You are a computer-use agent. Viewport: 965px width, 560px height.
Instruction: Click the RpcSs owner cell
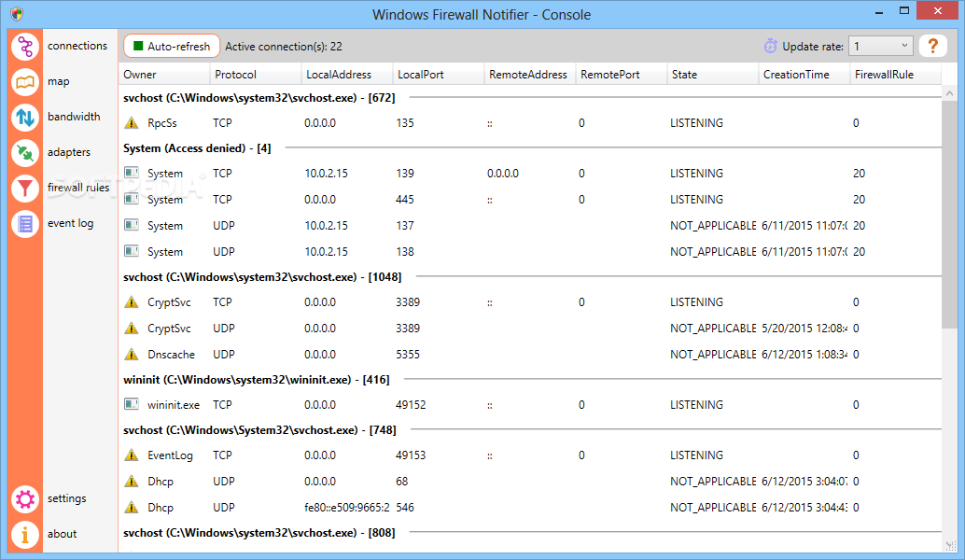click(x=162, y=123)
